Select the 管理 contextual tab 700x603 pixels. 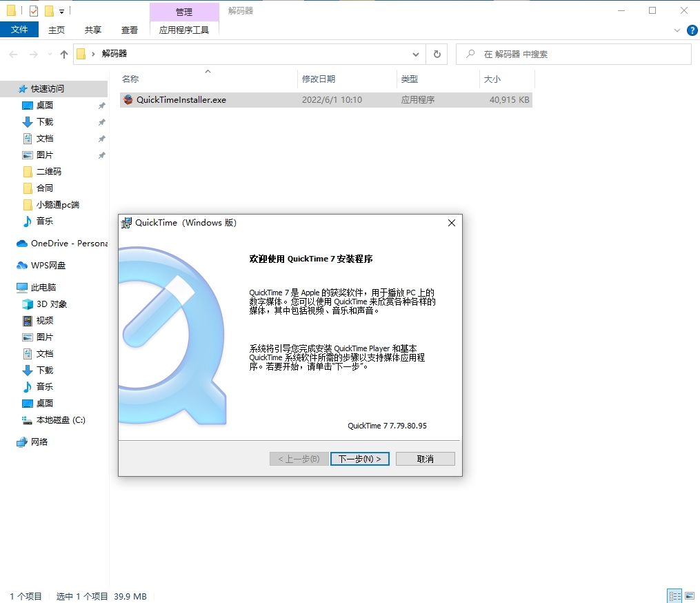184,12
